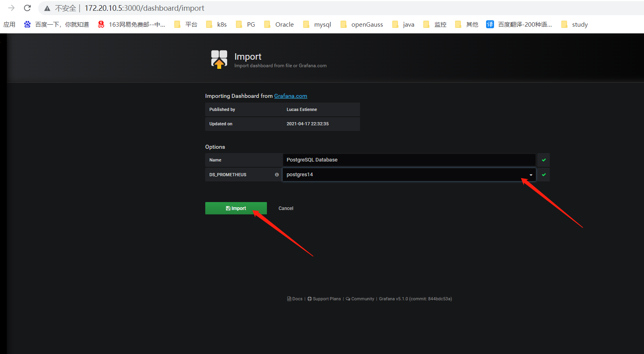Image resolution: width=644 pixels, height=354 pixels.
Task: Open the Baidu Translate bookmark
Action: click(519, 25)
